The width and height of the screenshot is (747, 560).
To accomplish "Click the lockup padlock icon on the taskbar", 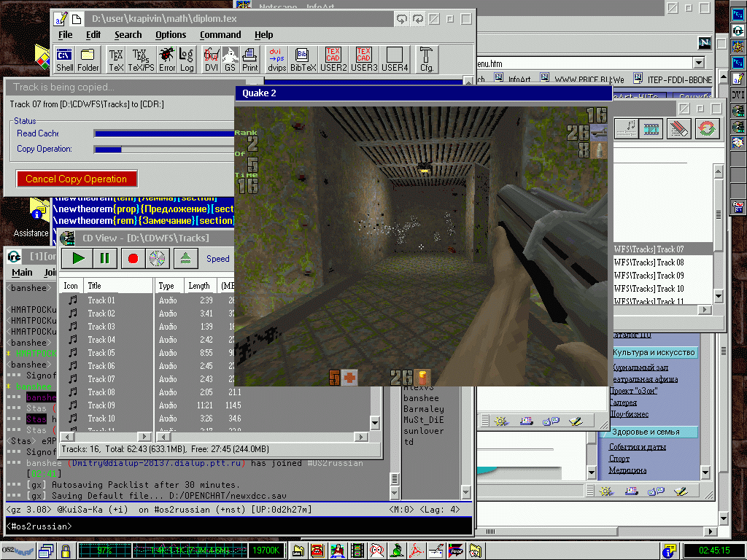I will [x=66, y=551].
